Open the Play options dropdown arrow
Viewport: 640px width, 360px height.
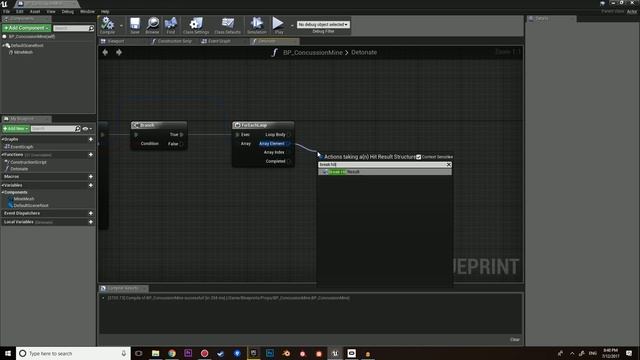coord(292,26)
